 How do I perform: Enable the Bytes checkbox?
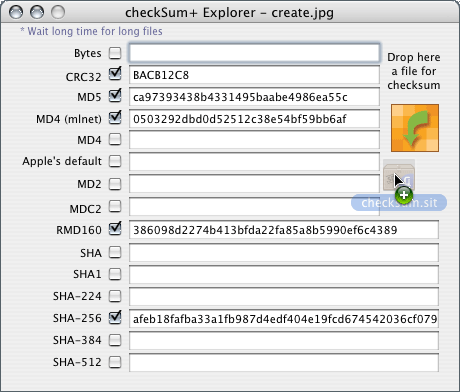point(115,53)
